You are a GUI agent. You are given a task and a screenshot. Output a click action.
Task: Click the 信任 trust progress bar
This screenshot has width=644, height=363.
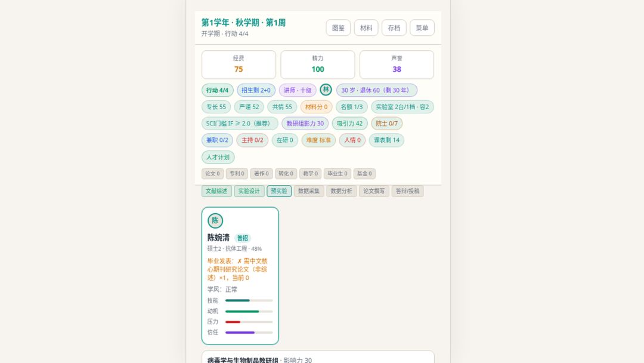(249, 332)
